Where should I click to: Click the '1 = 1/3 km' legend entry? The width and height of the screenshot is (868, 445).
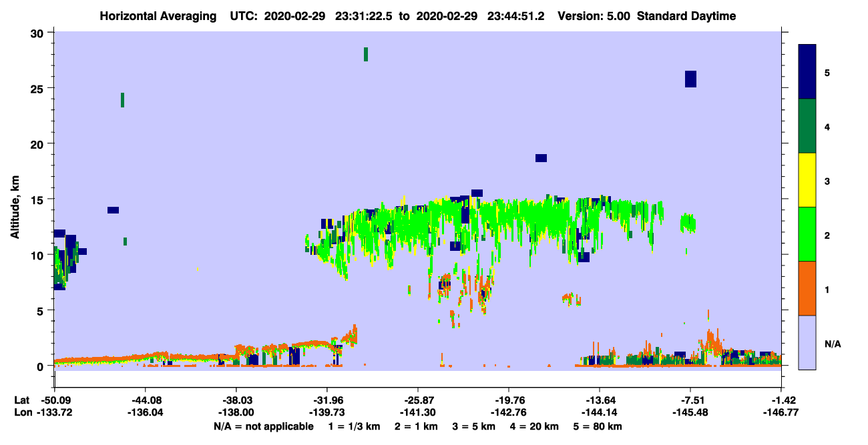354,426
